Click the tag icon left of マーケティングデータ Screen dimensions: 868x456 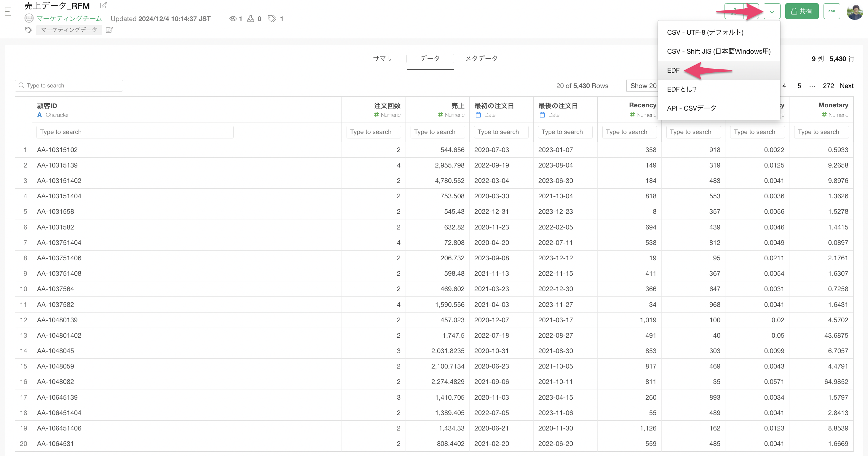coord(29,30)
